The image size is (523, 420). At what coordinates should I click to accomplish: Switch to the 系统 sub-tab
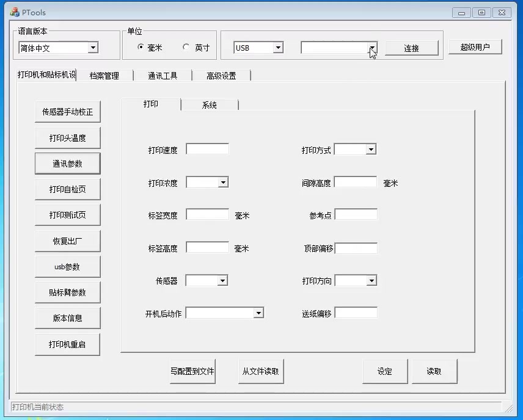click(x=209, y=105)
